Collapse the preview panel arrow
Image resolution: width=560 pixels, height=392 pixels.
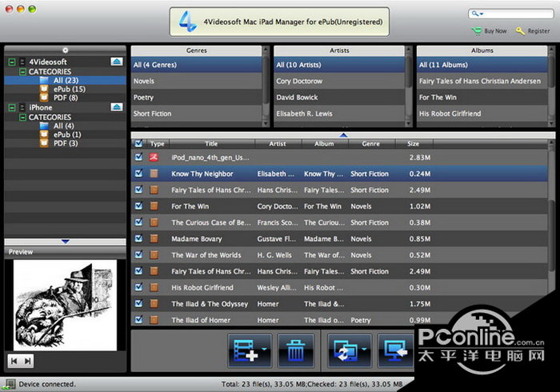click(65, 242)
